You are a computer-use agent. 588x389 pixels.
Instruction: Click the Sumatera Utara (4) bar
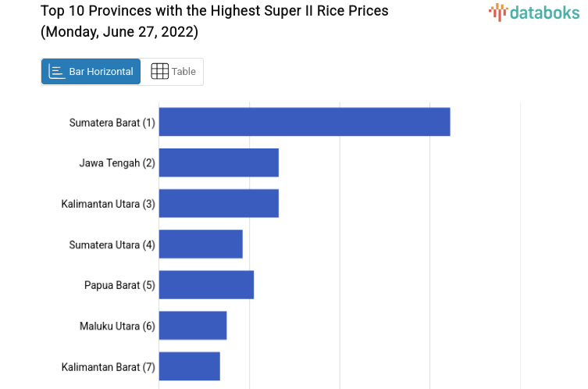pyautogui.click(x=201, y=244)
